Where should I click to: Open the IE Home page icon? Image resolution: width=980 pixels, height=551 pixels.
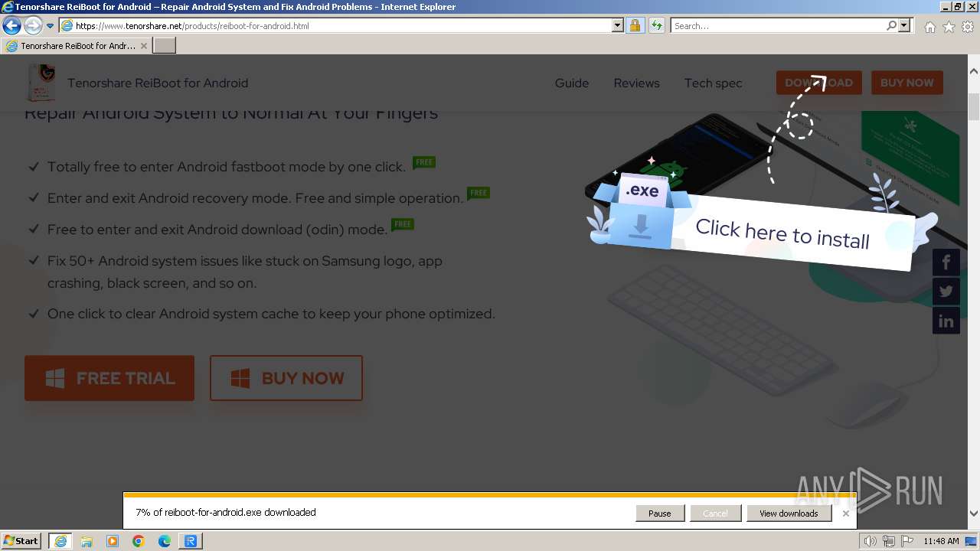pyautogui.click(x=929, y=27)
